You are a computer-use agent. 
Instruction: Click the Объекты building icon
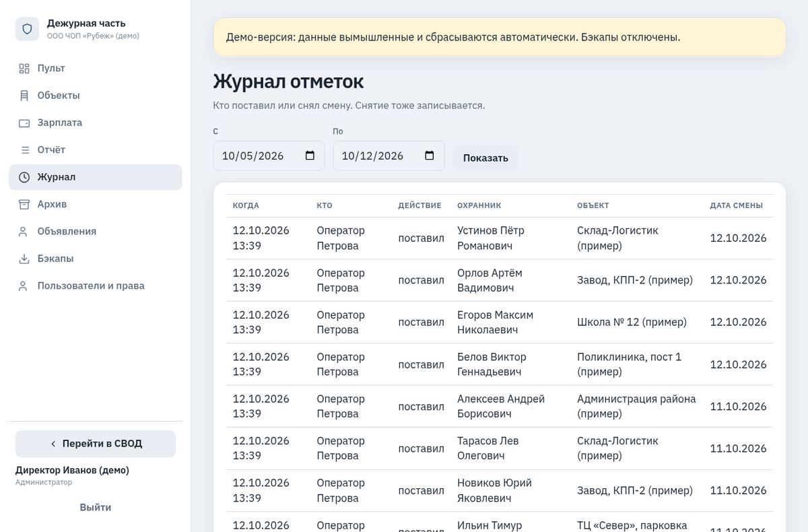(x=24, y=96)
